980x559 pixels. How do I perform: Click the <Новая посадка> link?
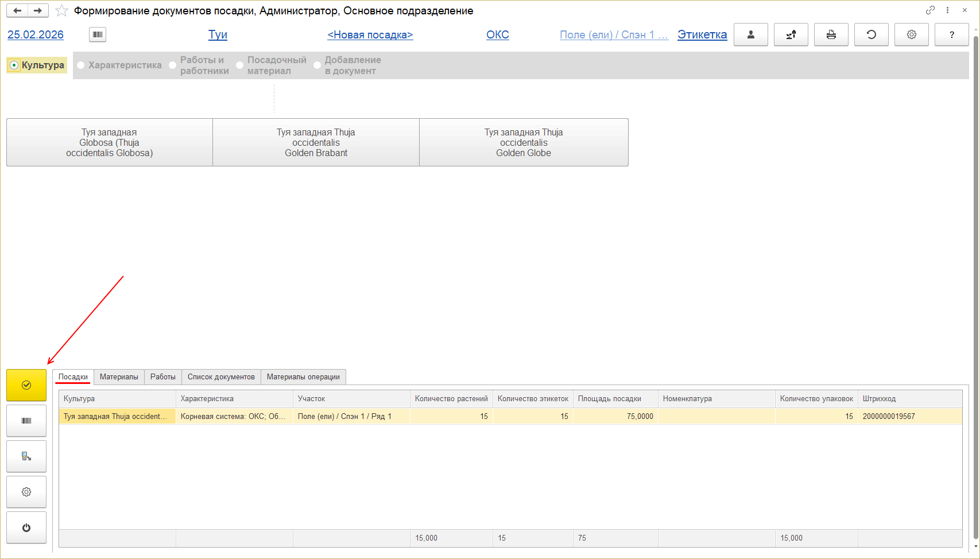coord(370,34)
